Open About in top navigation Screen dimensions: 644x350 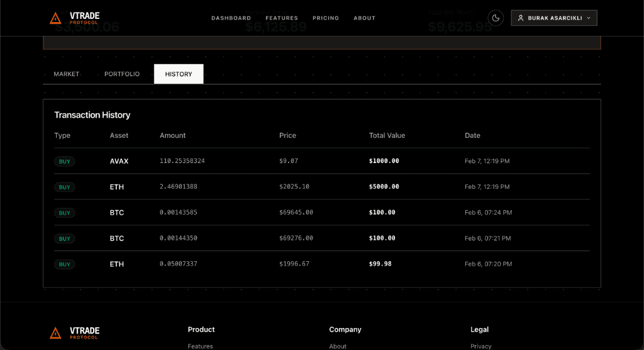(x=364, y=18)
